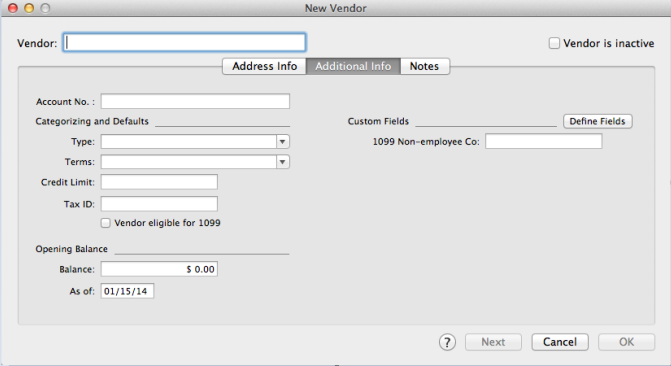
Task: Click the Tax ID field
Action: click(x=159, y=204)
